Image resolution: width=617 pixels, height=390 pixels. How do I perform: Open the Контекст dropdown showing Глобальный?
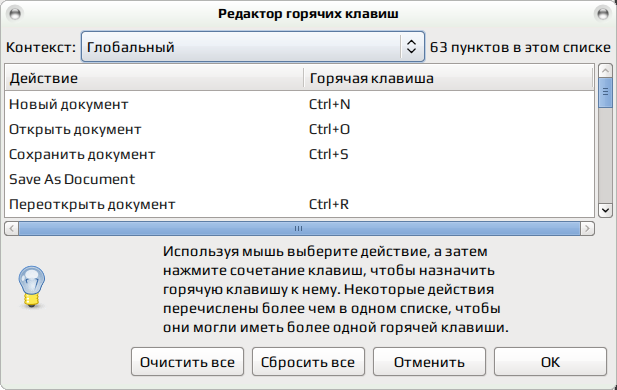253,47
